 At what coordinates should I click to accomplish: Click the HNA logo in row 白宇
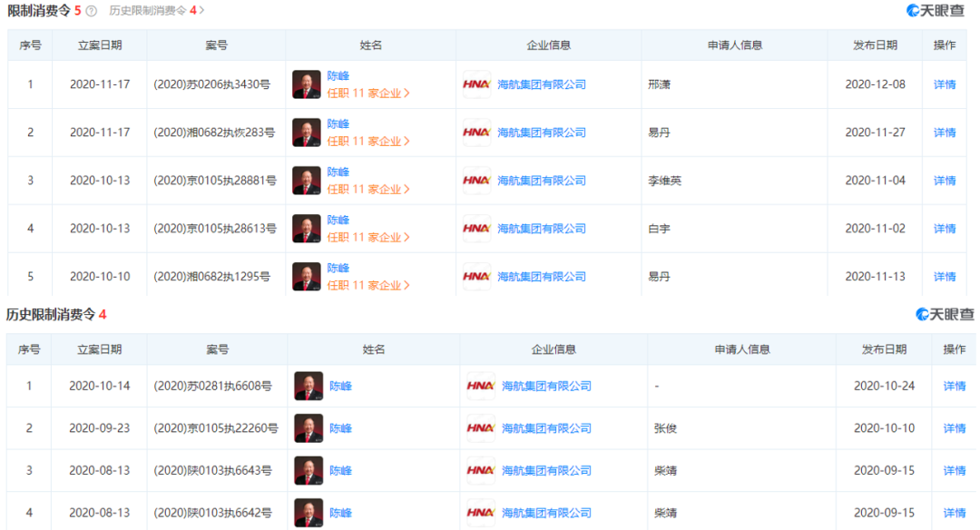pyautogui.click(x=476, y=229)
